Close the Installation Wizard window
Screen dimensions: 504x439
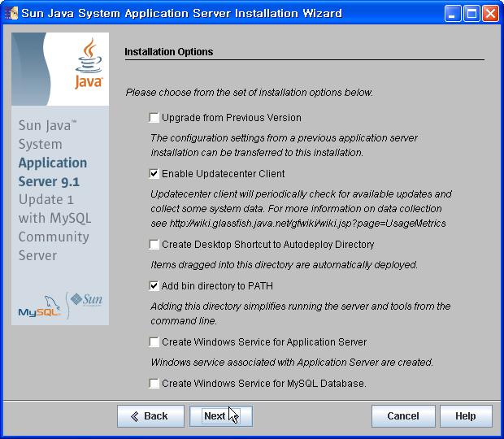[490, 14]
